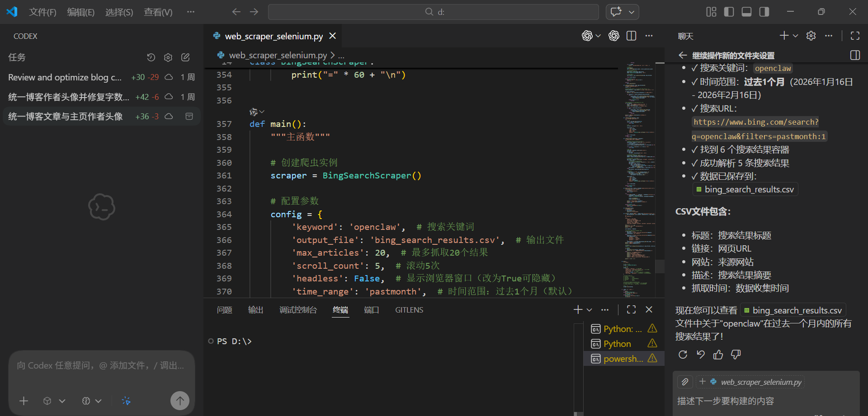Start new Codex task with edit icon
The height and width of the screenshot is (416, 868).
click(x=185, y=57)
